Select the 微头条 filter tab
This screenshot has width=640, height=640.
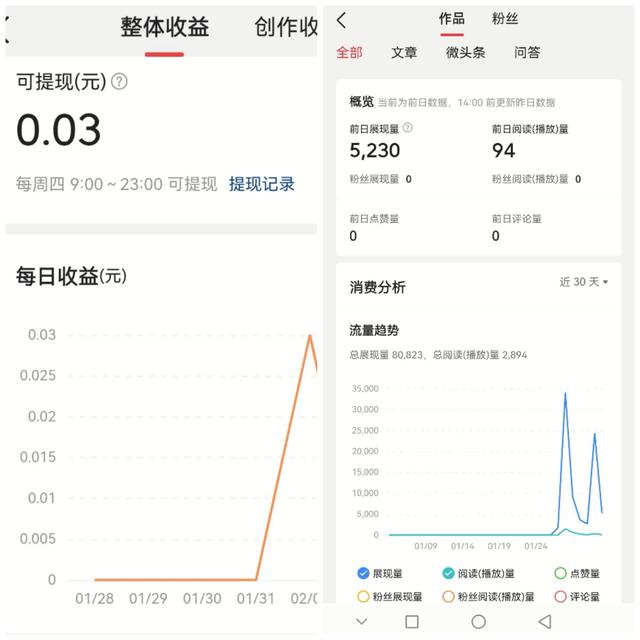click(465, 53)
